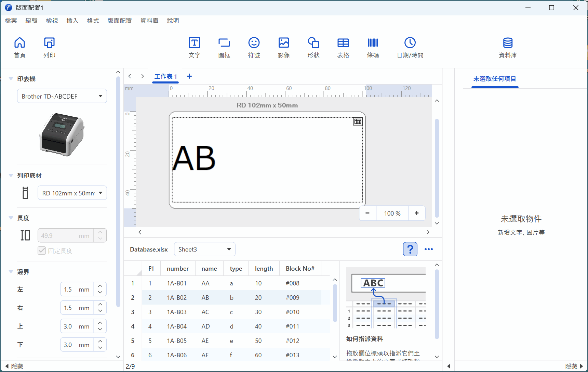Expand the Sheet3 worksheet dropdown

tap(204, 249)
